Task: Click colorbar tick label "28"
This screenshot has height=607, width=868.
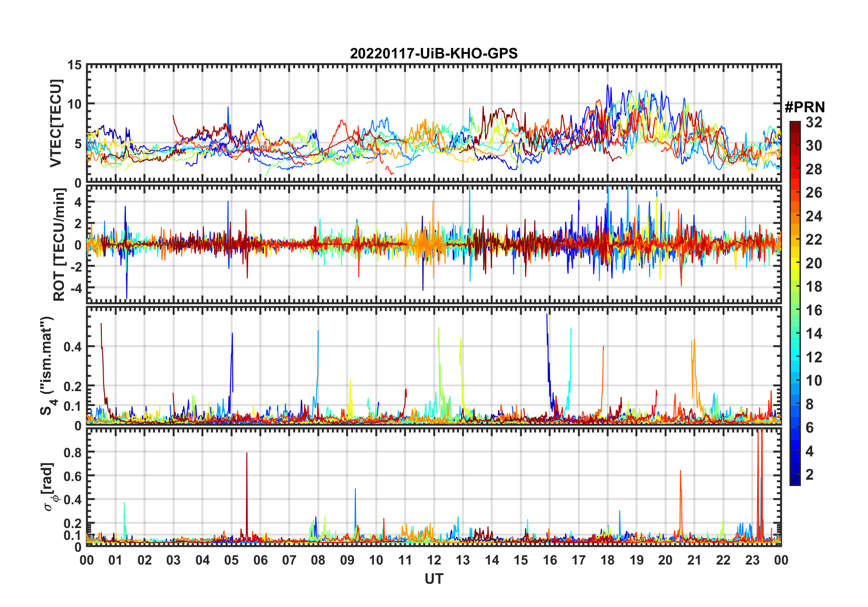Action: 814,169
